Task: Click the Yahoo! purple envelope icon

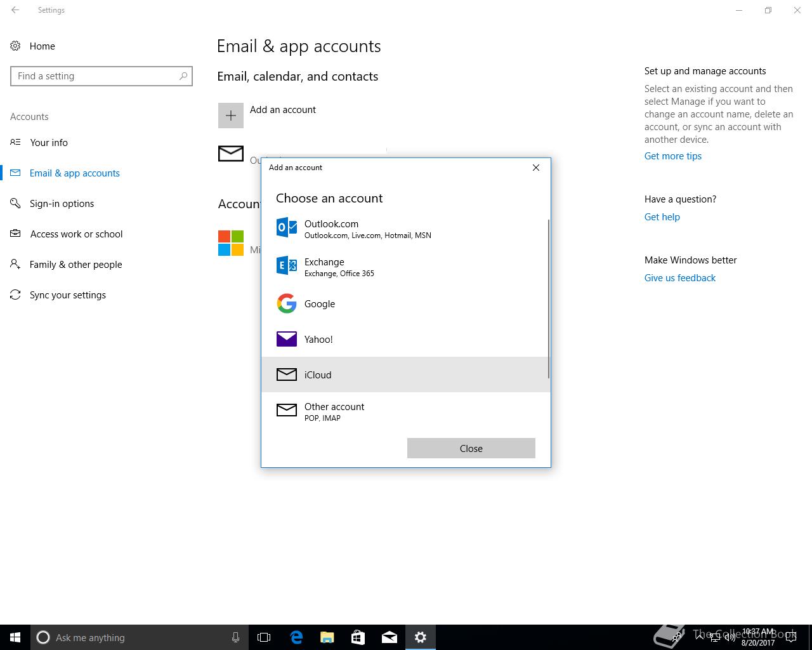Action: point(287,339)
